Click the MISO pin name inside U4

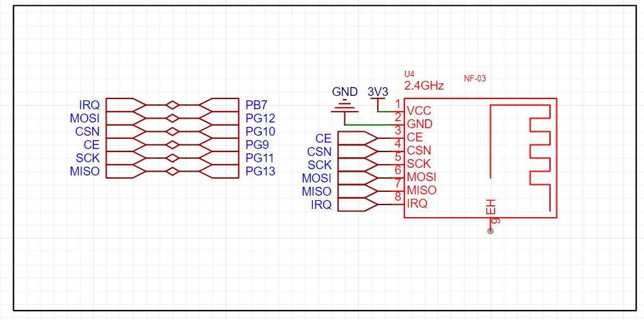[421, 190]
